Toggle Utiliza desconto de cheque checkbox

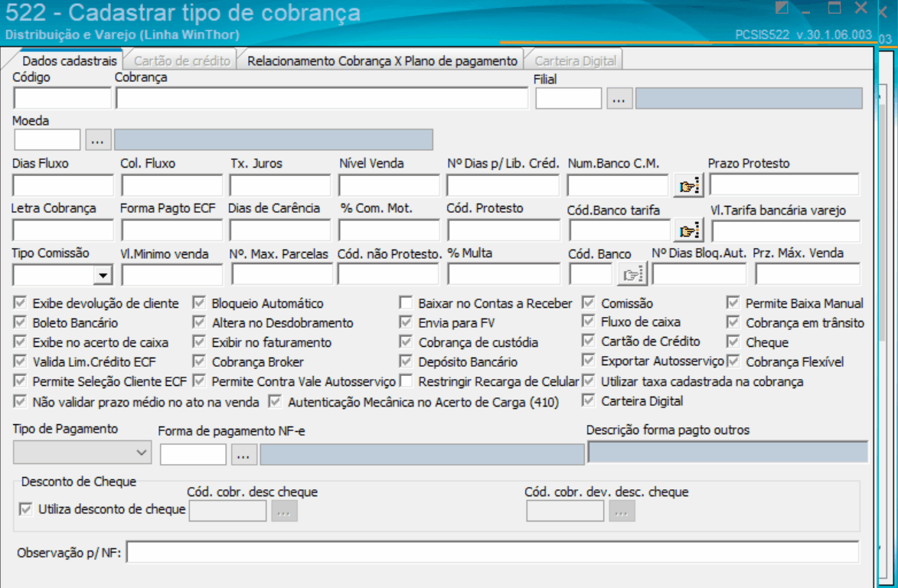pos(26,508)
